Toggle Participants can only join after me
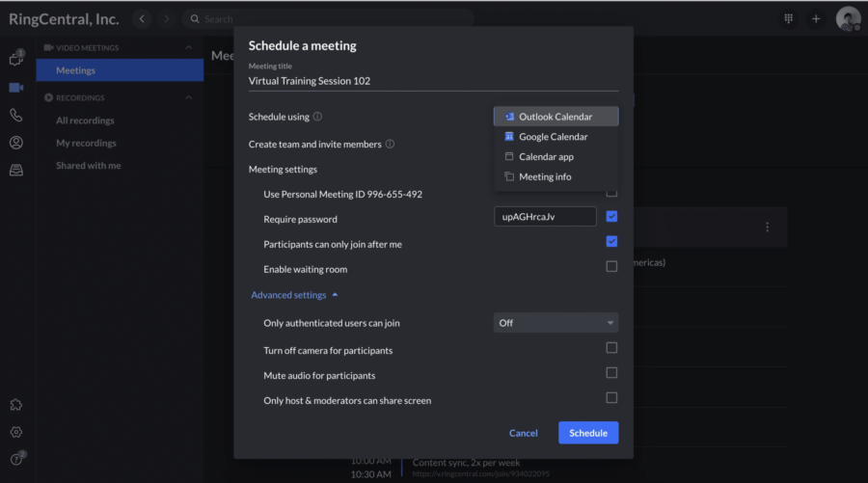Viewport: 868px width, 483px height. point(611,242)
